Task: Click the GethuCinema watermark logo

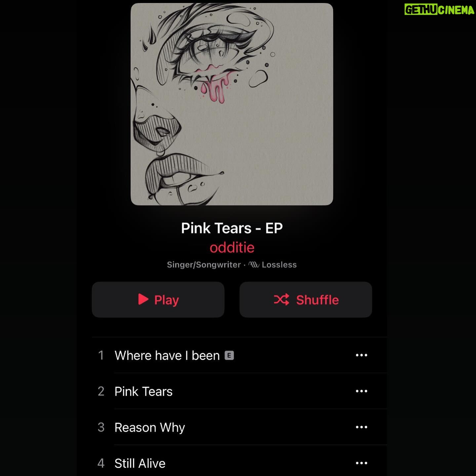Action: pyautogui.click(x=439, y=10)
